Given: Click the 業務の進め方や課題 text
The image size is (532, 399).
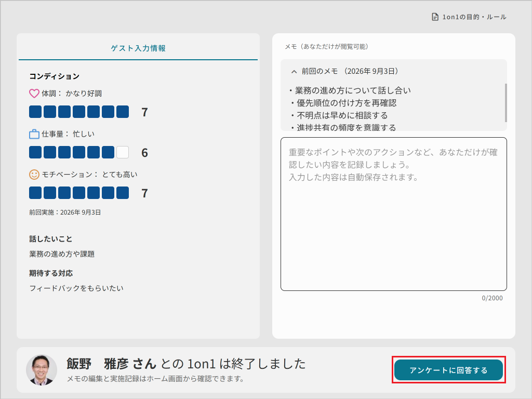Looking at the screenshot, I should tap(62, 254).
